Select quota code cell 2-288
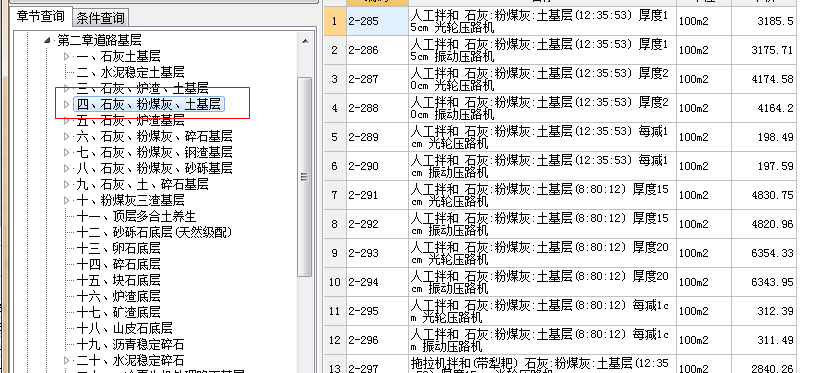This screenshot has width=830, height=373. 377,108
